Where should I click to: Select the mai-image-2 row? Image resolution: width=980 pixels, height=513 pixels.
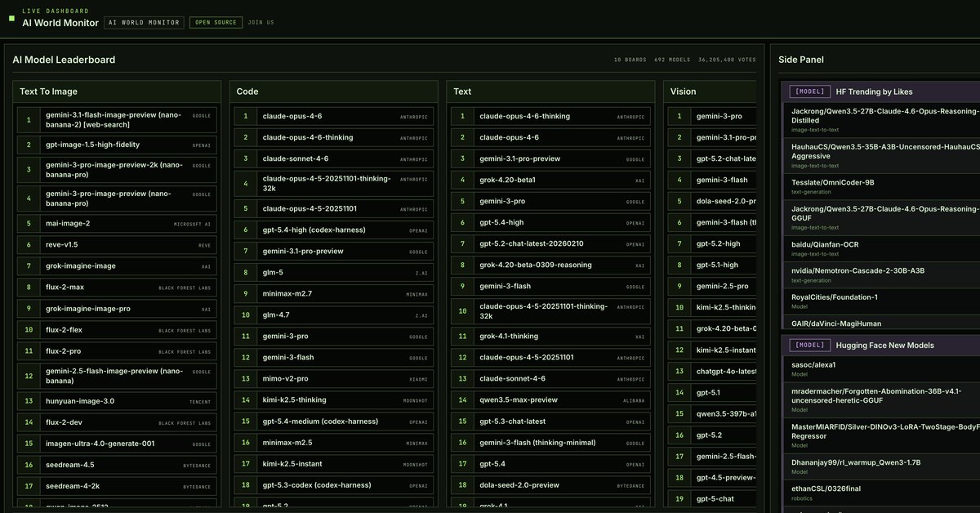coord(116,223)
